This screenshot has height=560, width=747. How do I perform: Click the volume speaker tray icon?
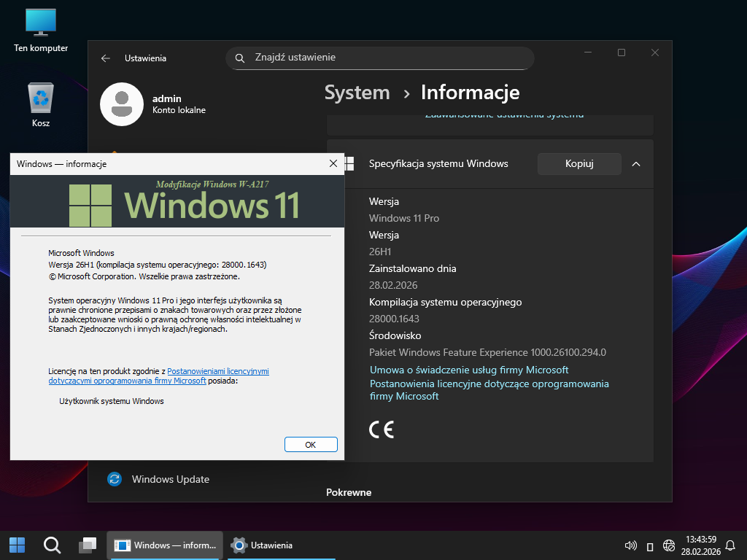point(631,545)
